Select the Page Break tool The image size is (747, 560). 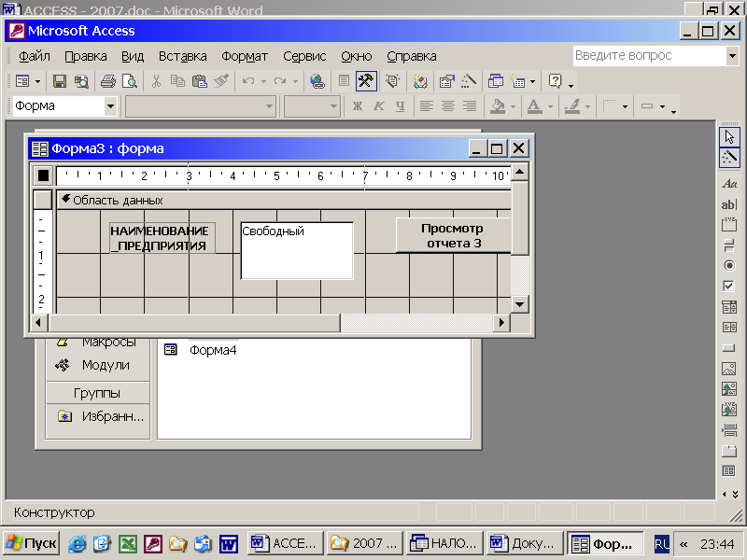tap(729, 430)
